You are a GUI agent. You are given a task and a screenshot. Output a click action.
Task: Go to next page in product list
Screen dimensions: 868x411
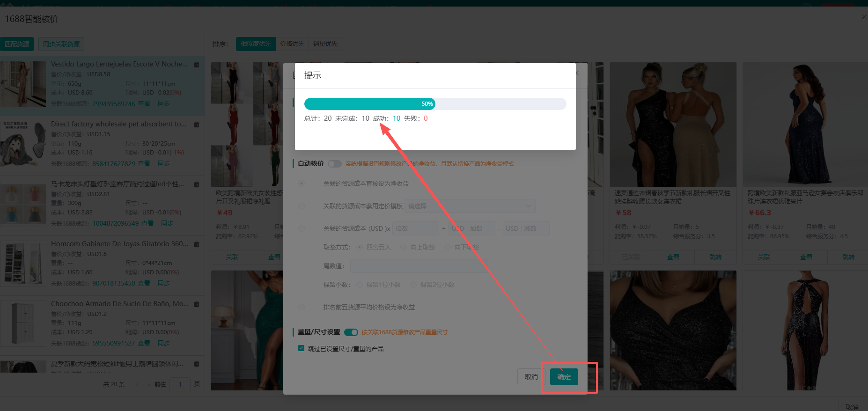click(x=149, y=384)
